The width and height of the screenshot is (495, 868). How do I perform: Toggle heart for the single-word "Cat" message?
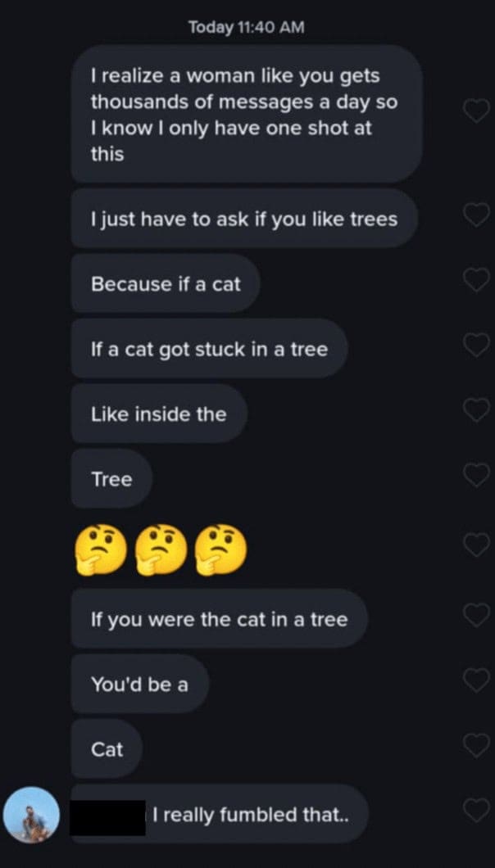click(x=476, y=745)
